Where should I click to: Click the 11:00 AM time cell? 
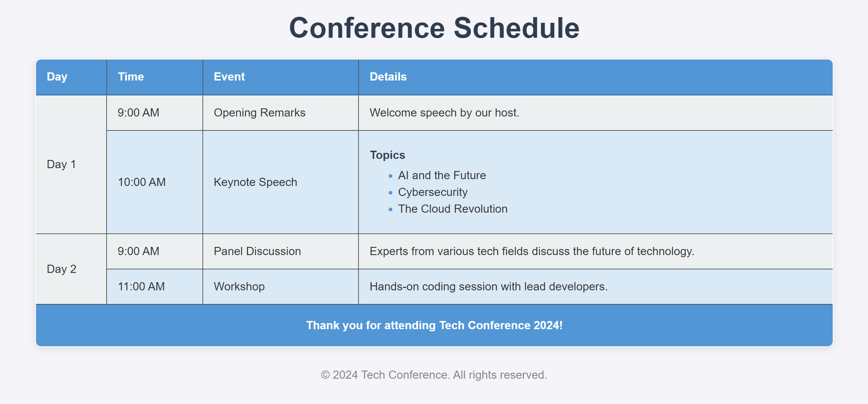click(x=155, y=286)
